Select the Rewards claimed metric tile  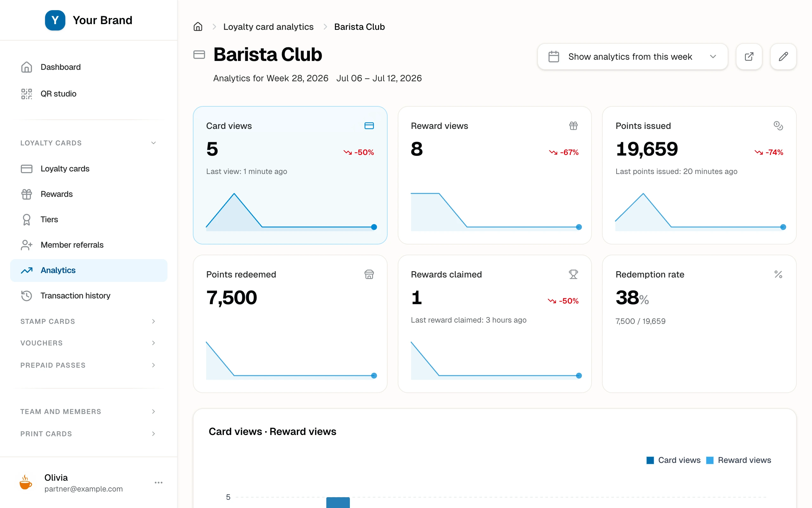coord(494,324)
